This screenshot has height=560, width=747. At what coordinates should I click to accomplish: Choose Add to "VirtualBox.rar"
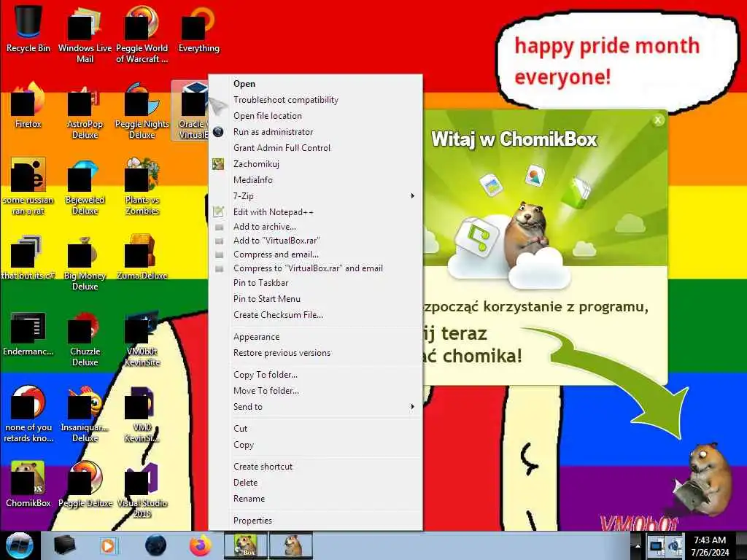coord(315,241)
